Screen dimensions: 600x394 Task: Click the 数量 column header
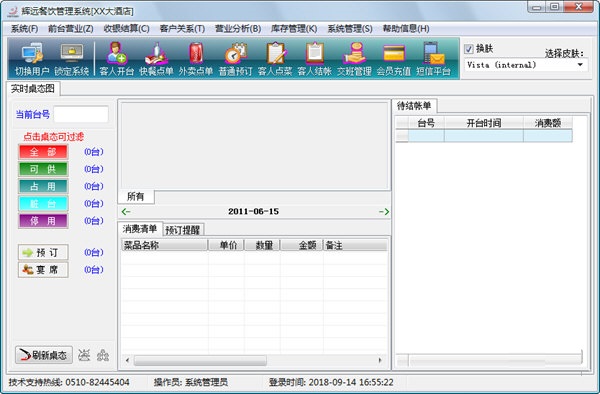[x=262, y=245]
